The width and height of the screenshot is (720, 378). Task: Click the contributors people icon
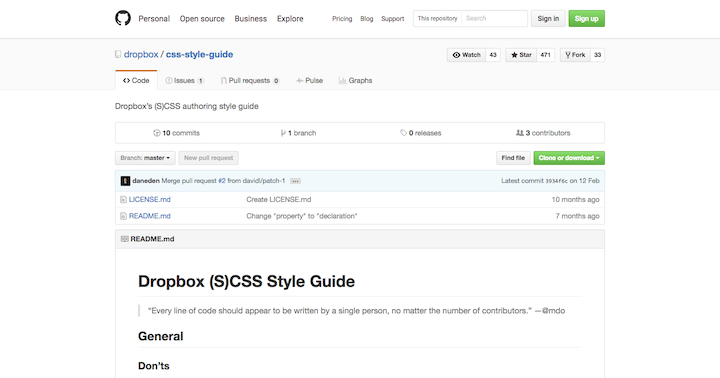(x=520, y=133)
